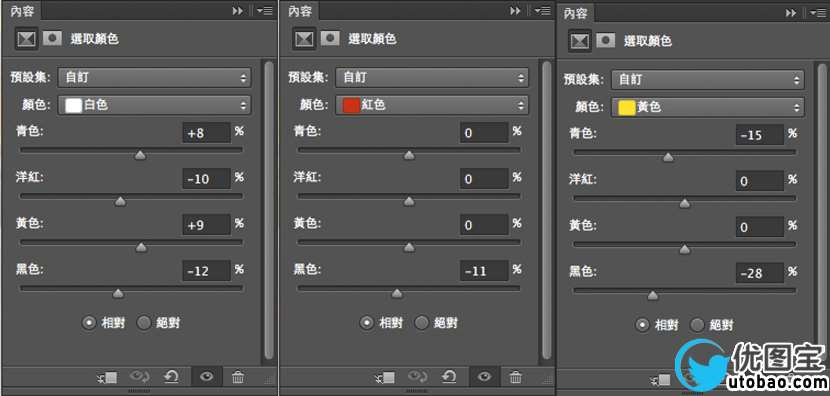This screenshot has width=830, height=396.
Task: Click the 黑色 field showing -28
Action: [760, 273]
